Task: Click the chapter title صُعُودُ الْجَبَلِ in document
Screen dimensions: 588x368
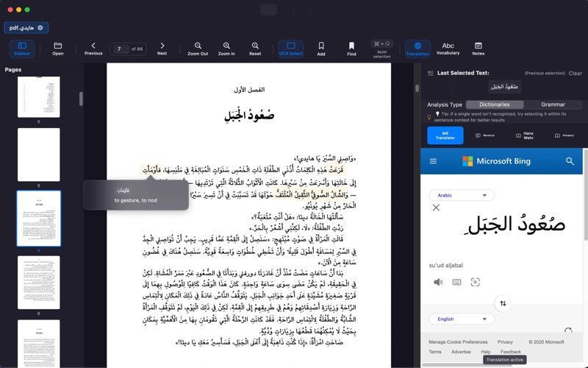Action: pos(249,115)
